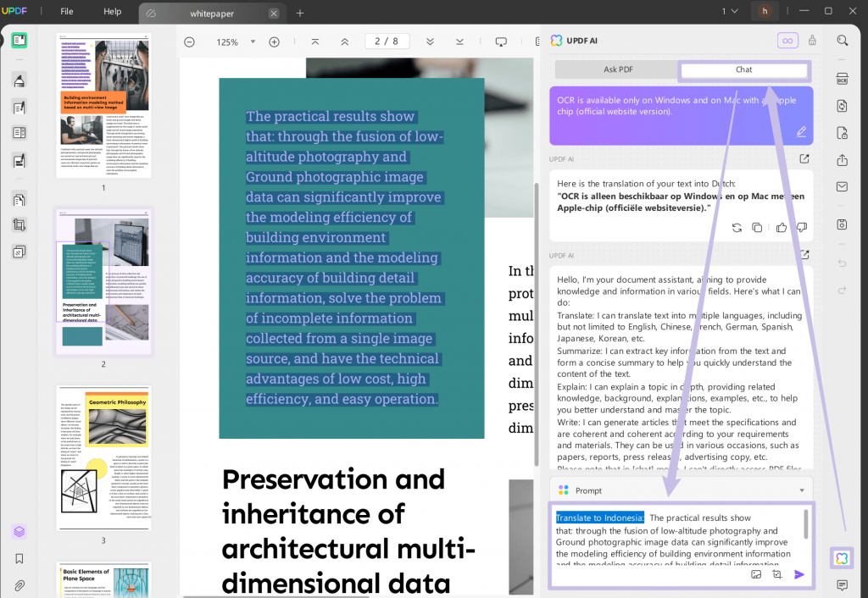Screen dimensions: 868x598
Task: Open the Help menu
Action: click(113, 11)
